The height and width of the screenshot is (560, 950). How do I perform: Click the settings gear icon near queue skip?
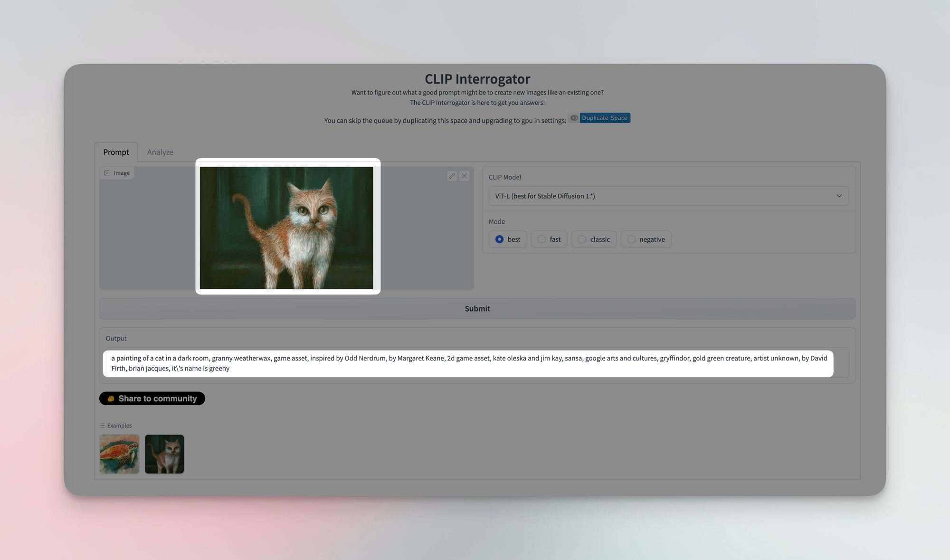click(x=573, y=117)
